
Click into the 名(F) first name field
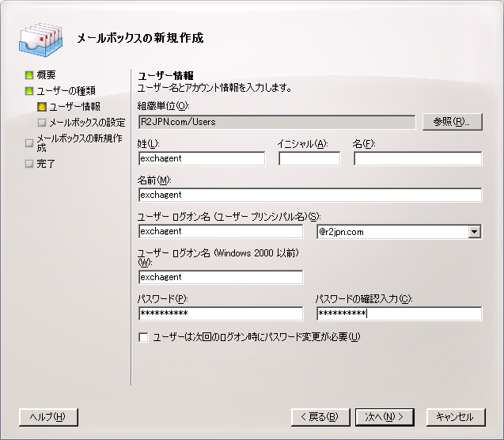(418, 158)
